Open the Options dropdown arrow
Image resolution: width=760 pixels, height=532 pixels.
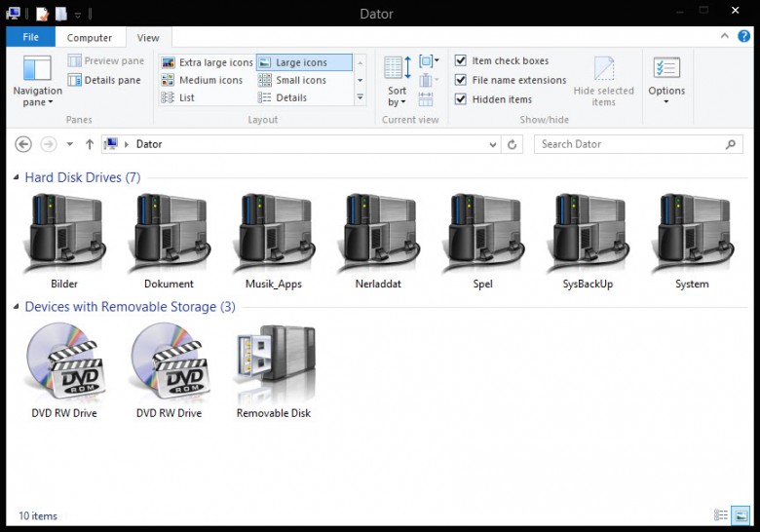pyautogui.click(x=665, y=101)
